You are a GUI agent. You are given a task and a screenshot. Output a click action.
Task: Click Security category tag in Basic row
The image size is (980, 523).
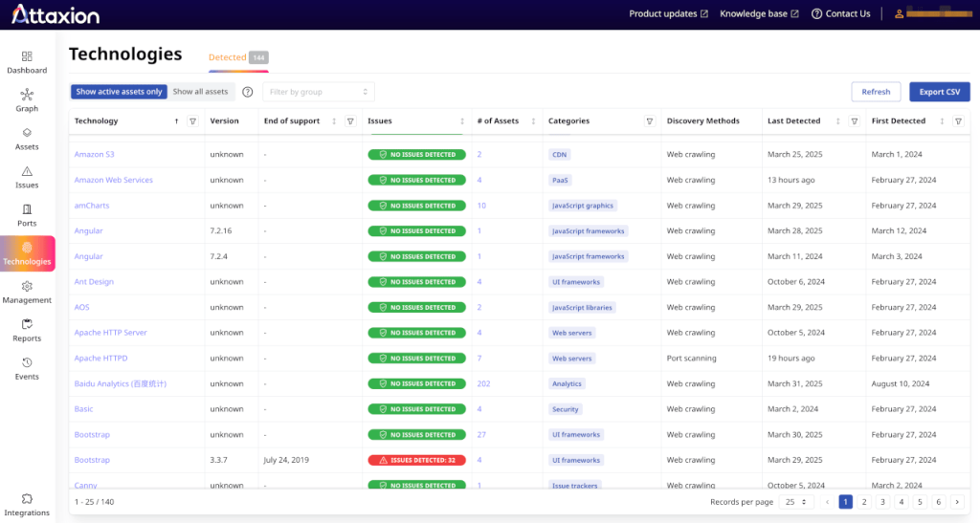point(565,409)
